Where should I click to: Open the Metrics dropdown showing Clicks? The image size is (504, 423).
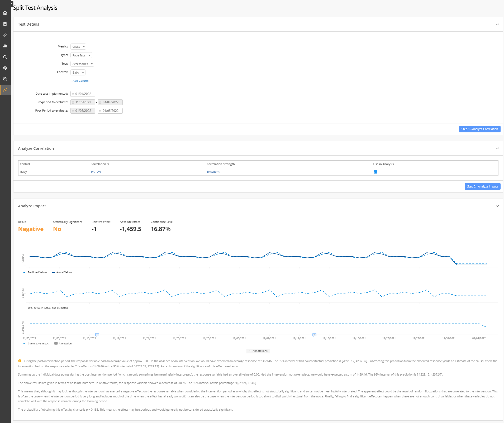(78, 47)
